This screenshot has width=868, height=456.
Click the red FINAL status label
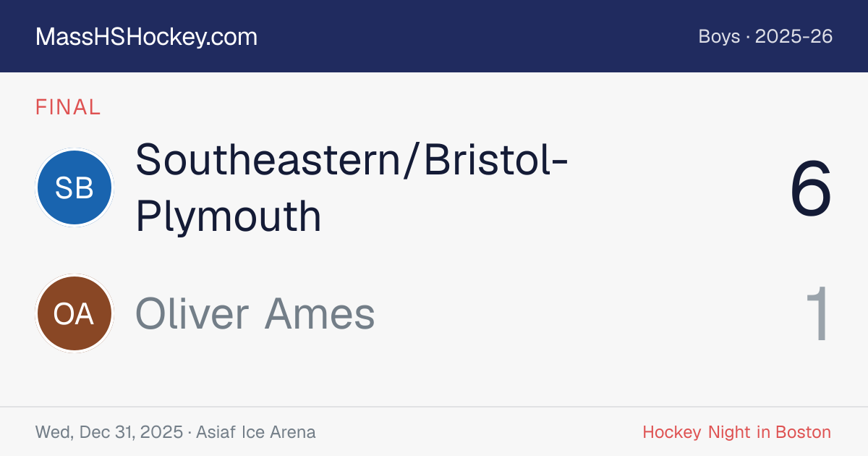[68, 107]
